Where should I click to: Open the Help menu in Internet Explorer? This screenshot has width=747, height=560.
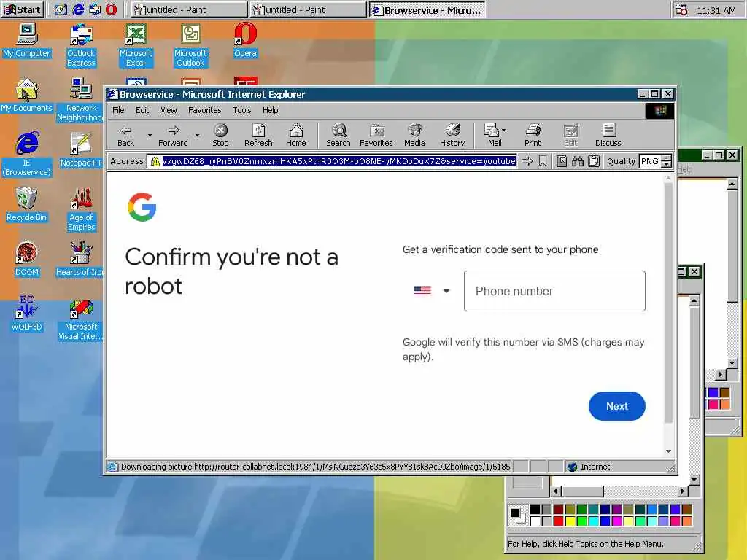click(270, 111)
